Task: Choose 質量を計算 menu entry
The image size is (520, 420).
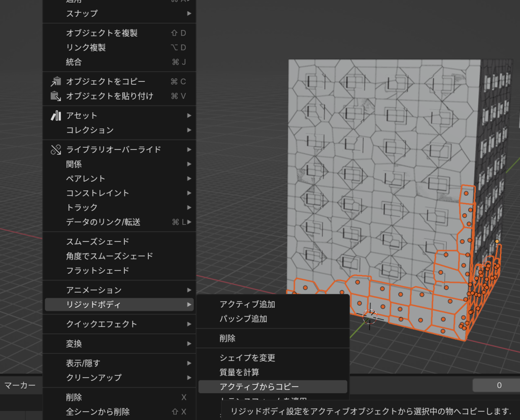Action: (x=239, y=372)
